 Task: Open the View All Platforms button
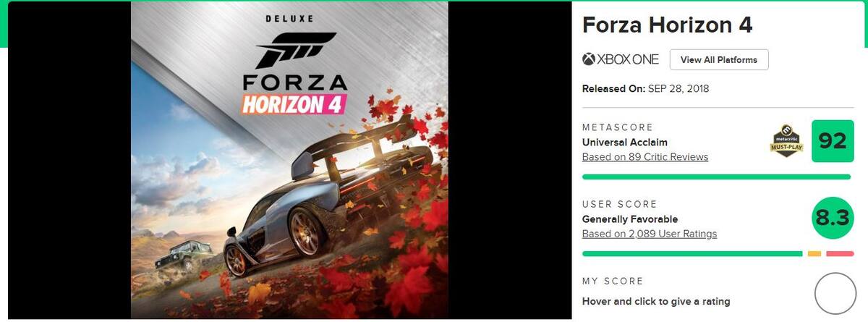(x=719, y=59)
